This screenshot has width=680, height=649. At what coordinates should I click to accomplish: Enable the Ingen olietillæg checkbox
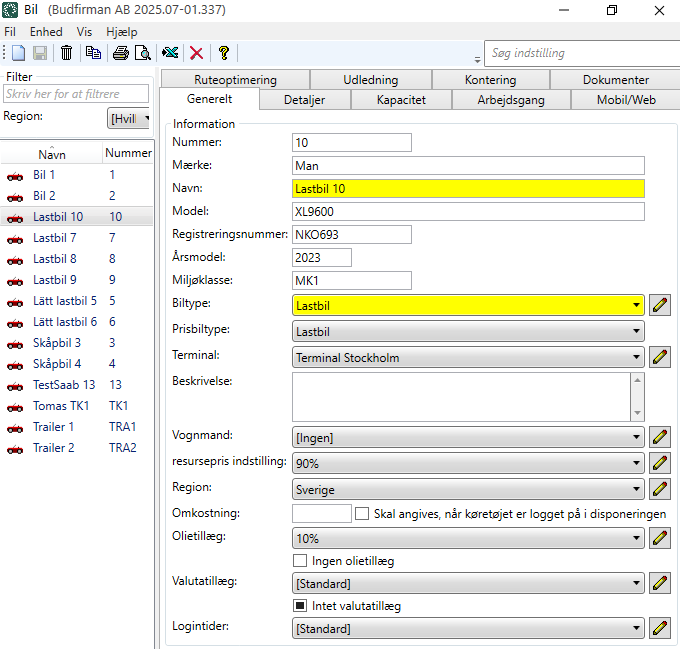(x=299, y=561)
